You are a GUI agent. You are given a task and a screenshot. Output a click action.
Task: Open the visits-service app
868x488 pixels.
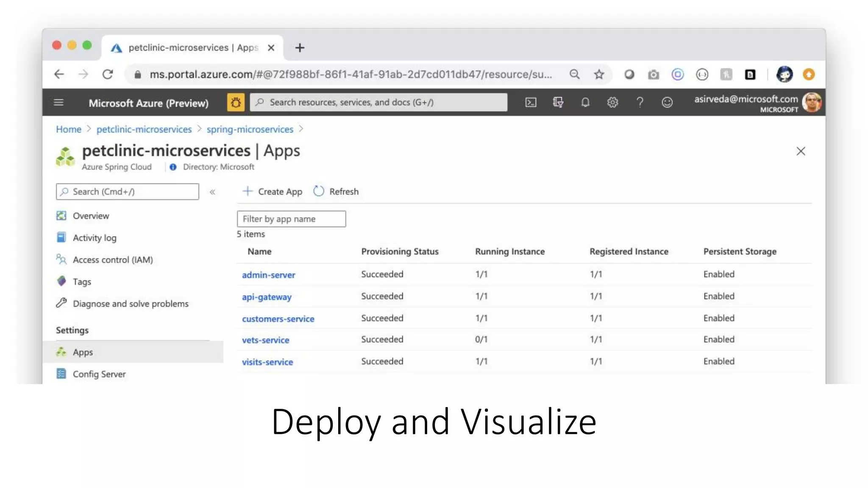point(267,362)
